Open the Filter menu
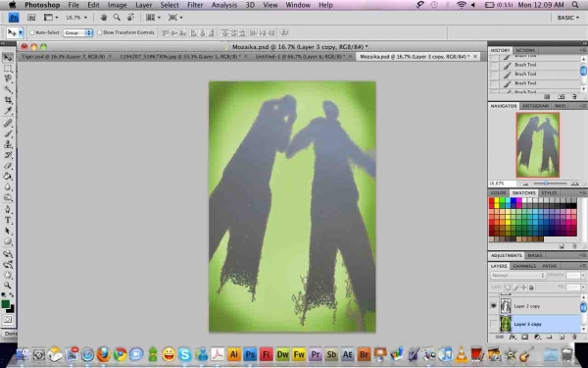This screenshot has width=588, height=368. coord(195,5)
